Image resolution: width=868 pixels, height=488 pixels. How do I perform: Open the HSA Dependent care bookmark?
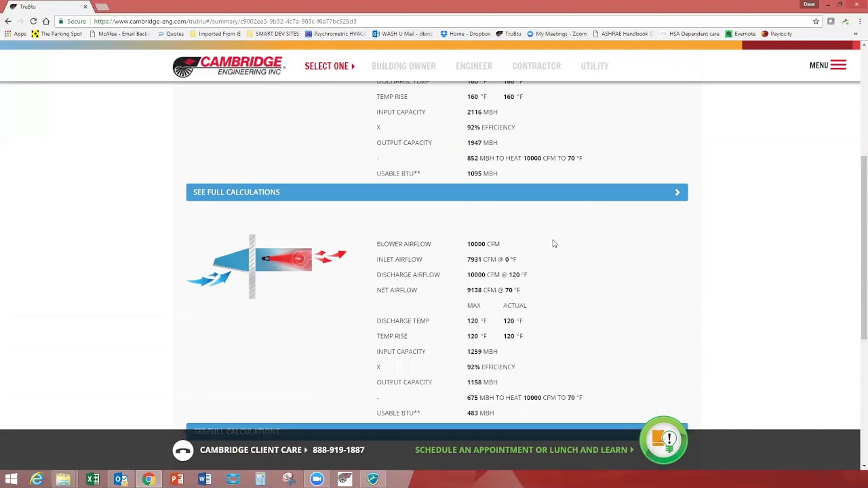coord(690,34)
